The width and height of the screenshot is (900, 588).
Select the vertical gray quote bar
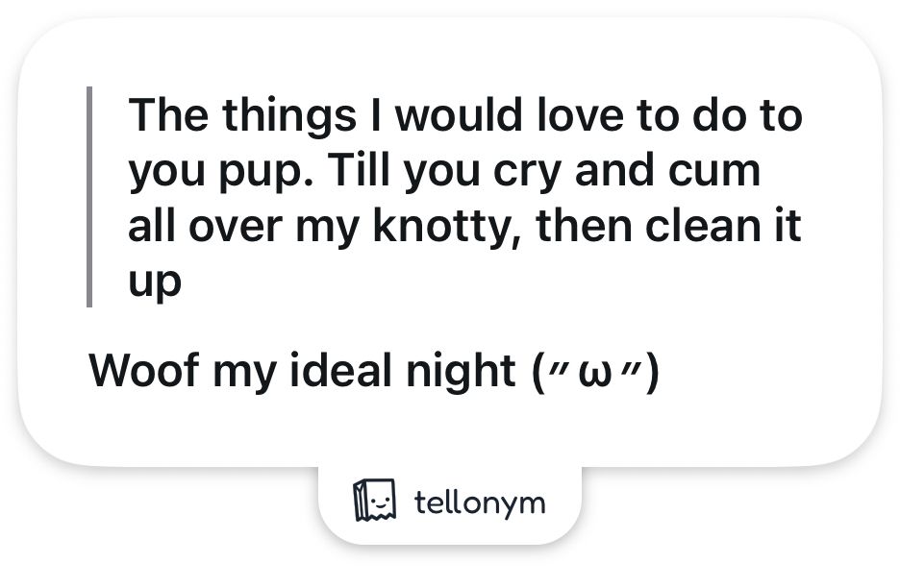[89, 197]
